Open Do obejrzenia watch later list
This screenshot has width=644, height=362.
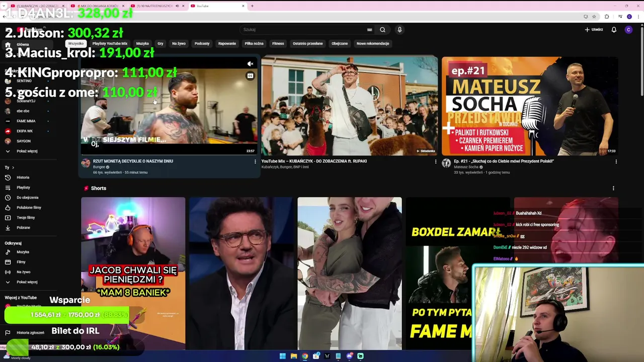click(27, 198)
